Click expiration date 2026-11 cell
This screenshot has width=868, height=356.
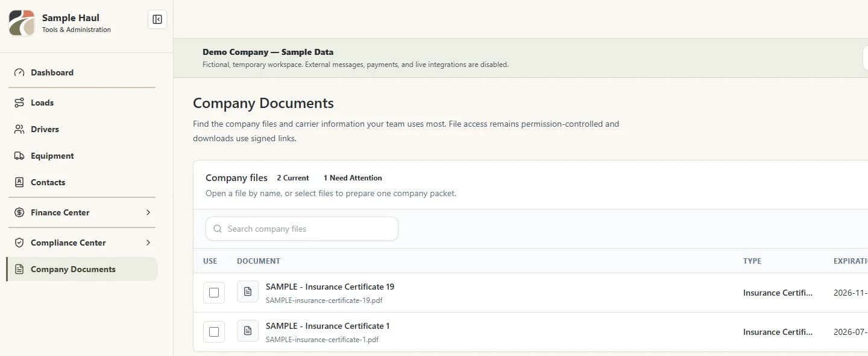click(851, 293)
